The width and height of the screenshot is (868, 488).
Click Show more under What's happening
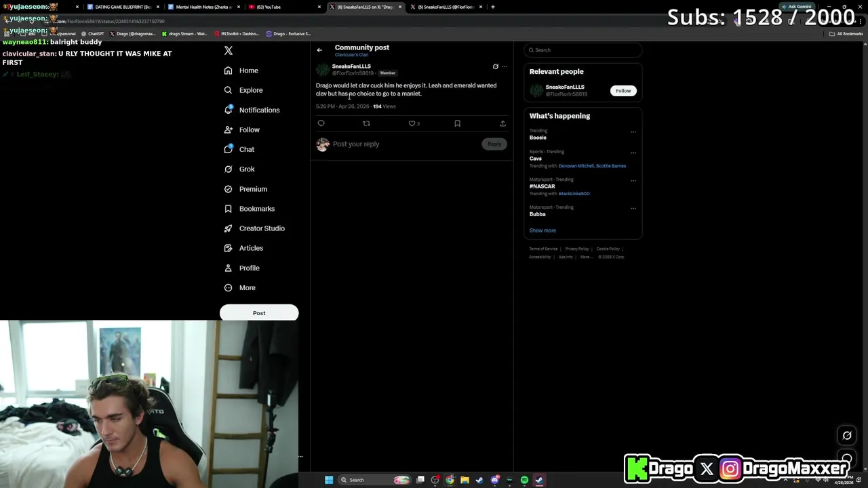(x=542, y=230)
